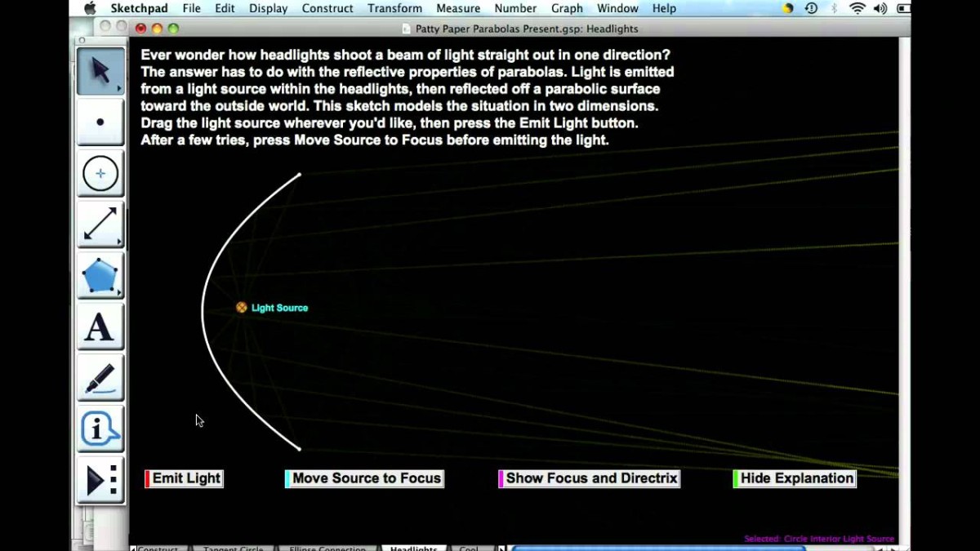Expand the Arrow tool palette triangle
Screen dimensions: 980x551
pyautogui.click(x=120, y=90)
